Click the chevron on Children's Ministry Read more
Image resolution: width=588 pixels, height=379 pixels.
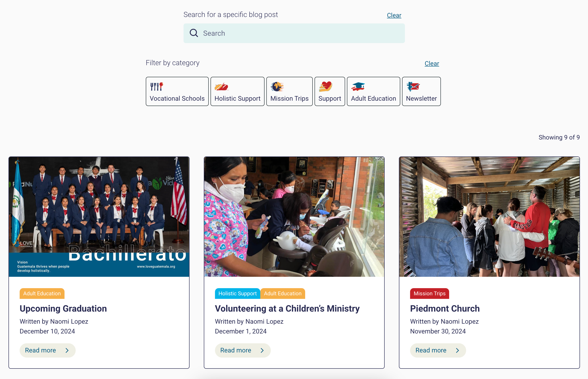[262, 350]
